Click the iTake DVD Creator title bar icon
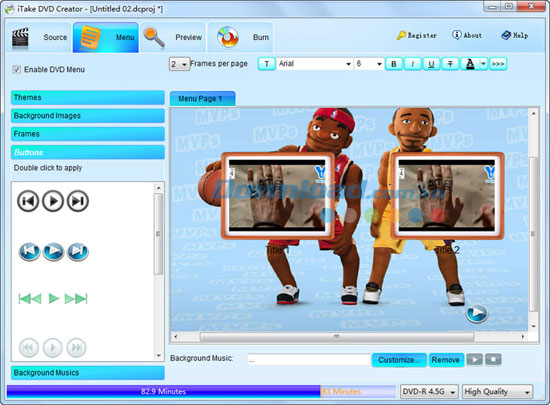 click(x=9, y=9)
